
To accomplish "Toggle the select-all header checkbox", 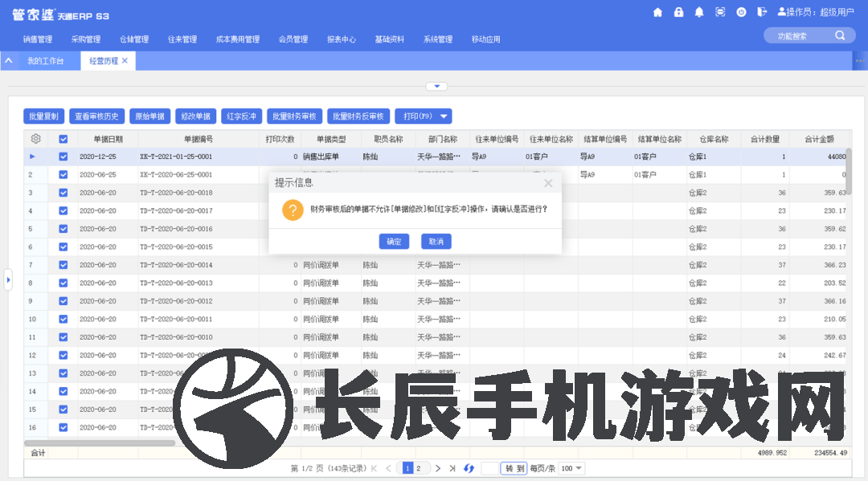I will tap(63, 140).
